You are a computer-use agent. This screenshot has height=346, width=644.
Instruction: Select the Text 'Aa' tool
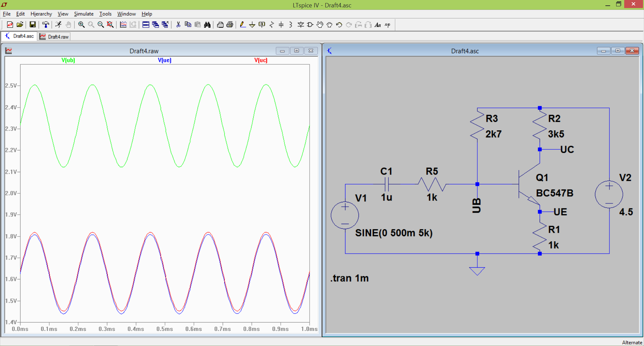tap(378, 24)
